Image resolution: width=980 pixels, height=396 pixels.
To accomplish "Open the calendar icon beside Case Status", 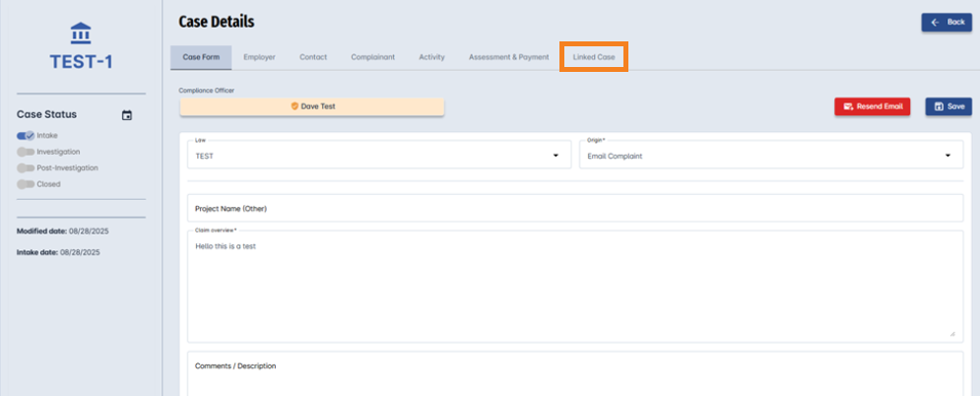I will (127, 115).
